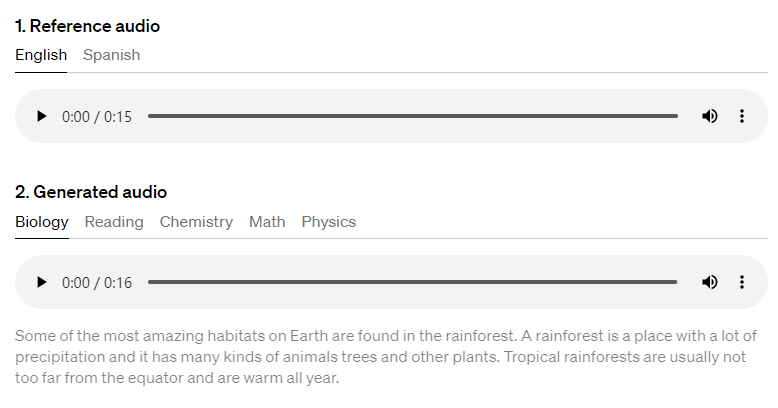Switch to the Math tab

pyautogui.click(x=267, y=221)
